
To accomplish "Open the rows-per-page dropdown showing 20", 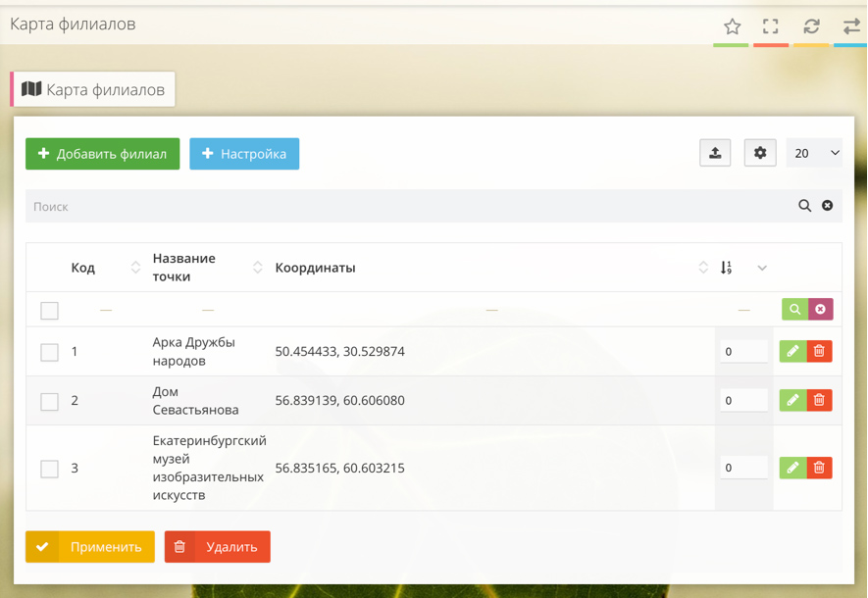I will 815,153.
